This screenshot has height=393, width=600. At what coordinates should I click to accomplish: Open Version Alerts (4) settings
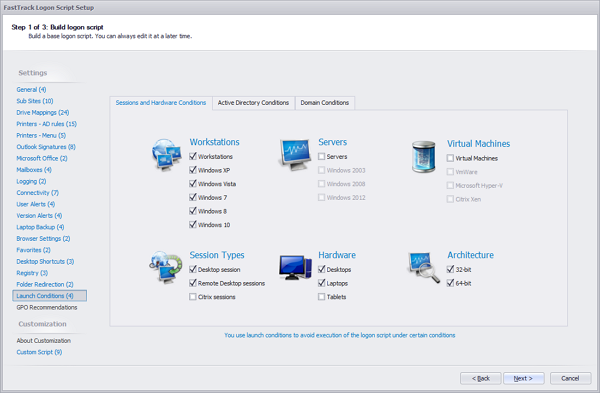click(x=39, y=216)
